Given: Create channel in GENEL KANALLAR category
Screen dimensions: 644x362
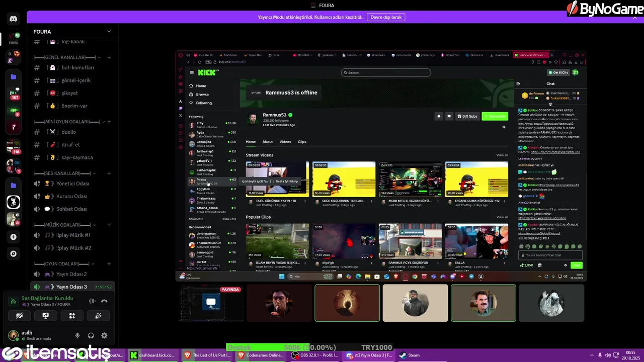Looking at the screenshot, I should point(109,57).
